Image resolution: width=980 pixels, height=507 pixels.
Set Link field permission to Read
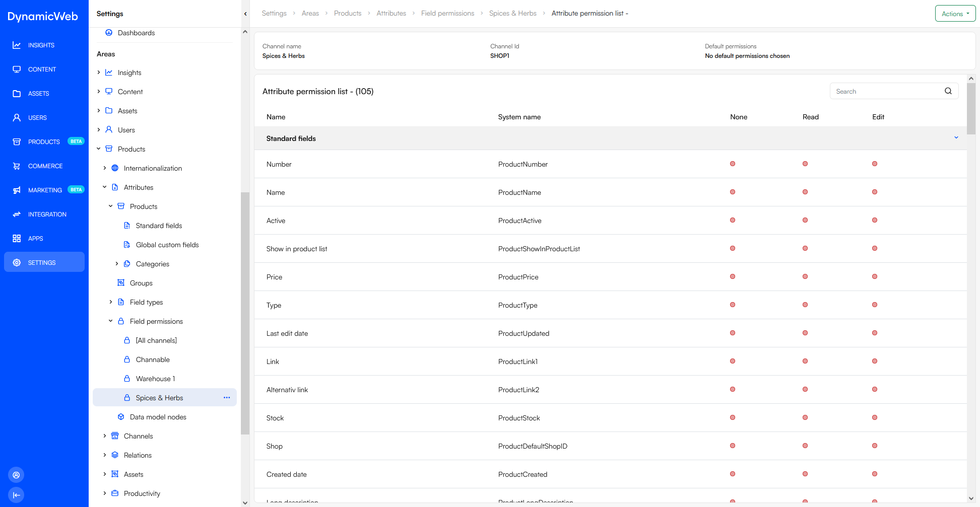[805, 361]
